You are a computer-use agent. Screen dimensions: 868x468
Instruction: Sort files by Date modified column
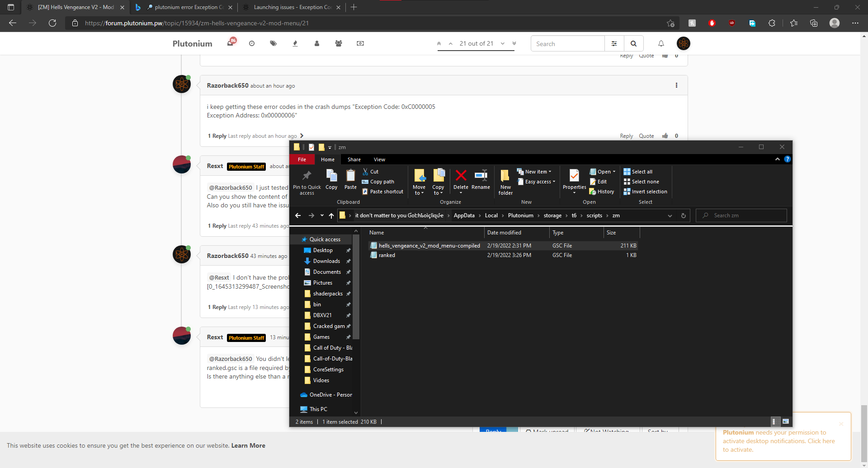517,233
